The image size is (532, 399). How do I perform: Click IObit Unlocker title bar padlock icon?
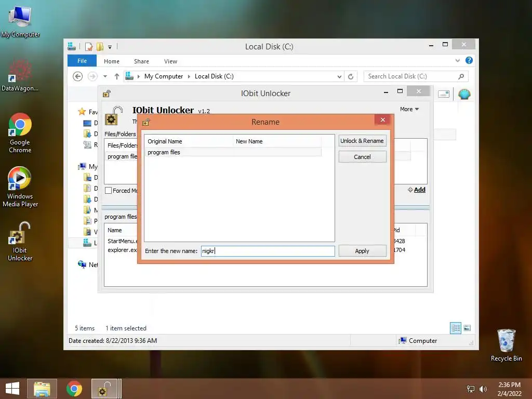(107, 94)
